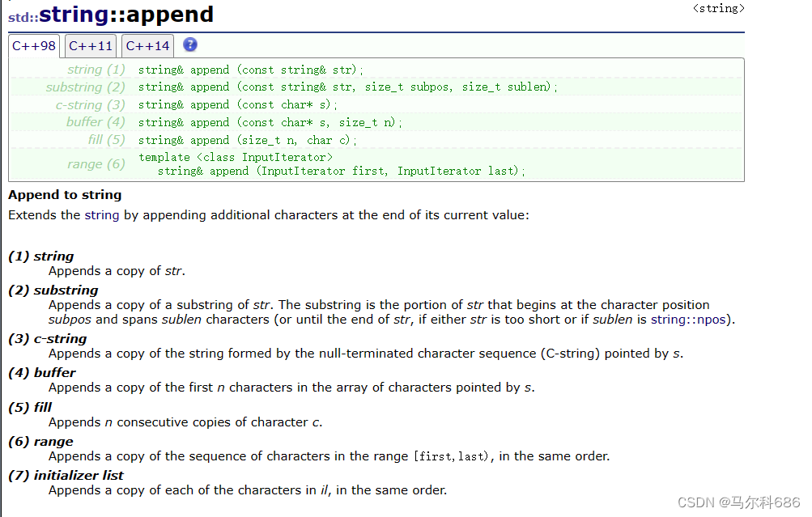Open the blue question mark help icon
The height and width of the screenshot is (517, 812).
(190, 45)
